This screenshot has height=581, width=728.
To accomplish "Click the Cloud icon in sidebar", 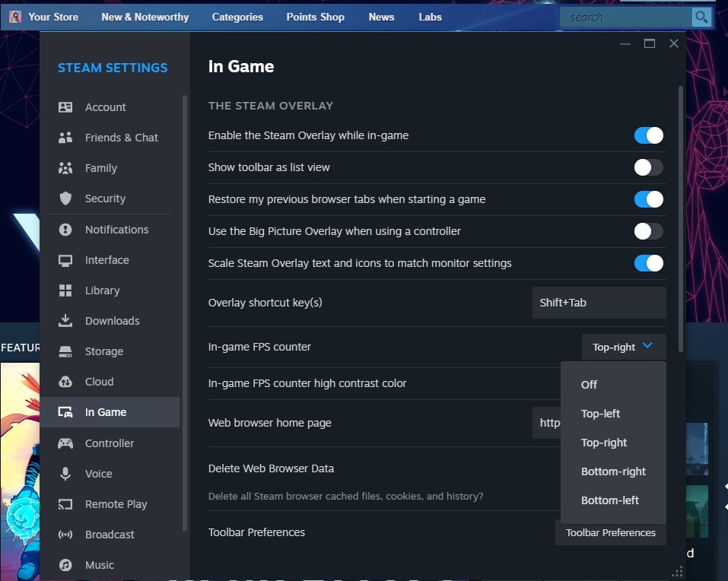I will coord(65,382).
